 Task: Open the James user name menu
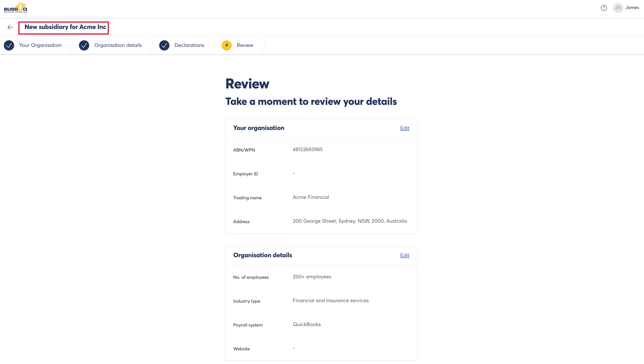point(632,7)
